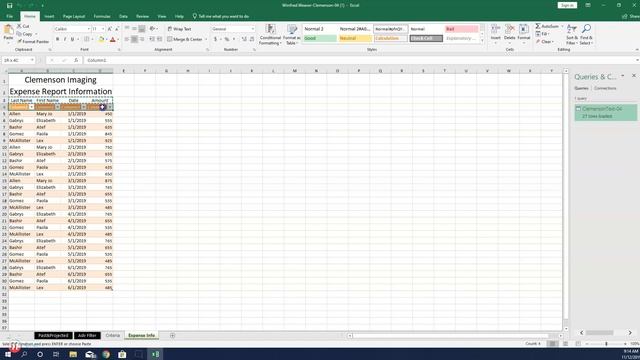The height and width of the screenshot is (360, 640).
Task: Apply the Bad cell style
Action: pyautogui.click(x=462, y=29)
